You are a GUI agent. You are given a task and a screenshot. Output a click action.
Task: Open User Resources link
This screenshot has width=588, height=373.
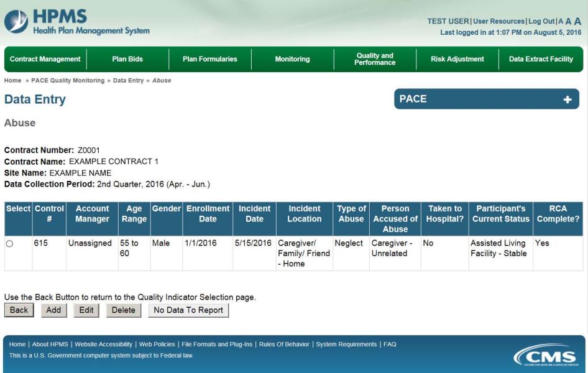(x=498, y=21)
